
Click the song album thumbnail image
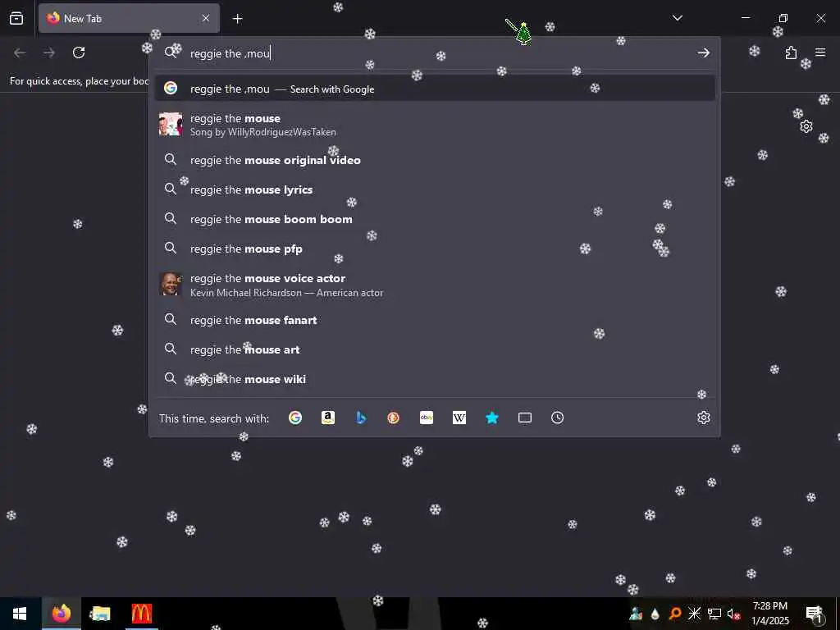(x=171, y=125)
